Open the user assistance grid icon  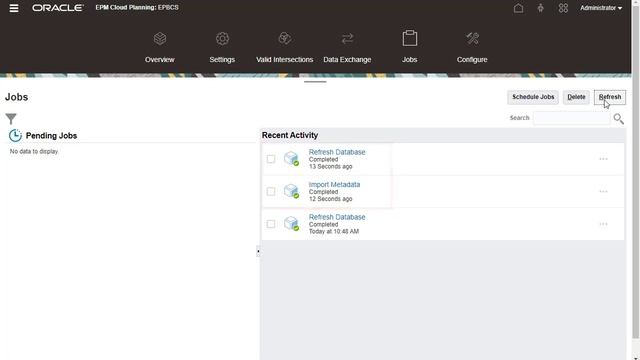click(563, 8)
